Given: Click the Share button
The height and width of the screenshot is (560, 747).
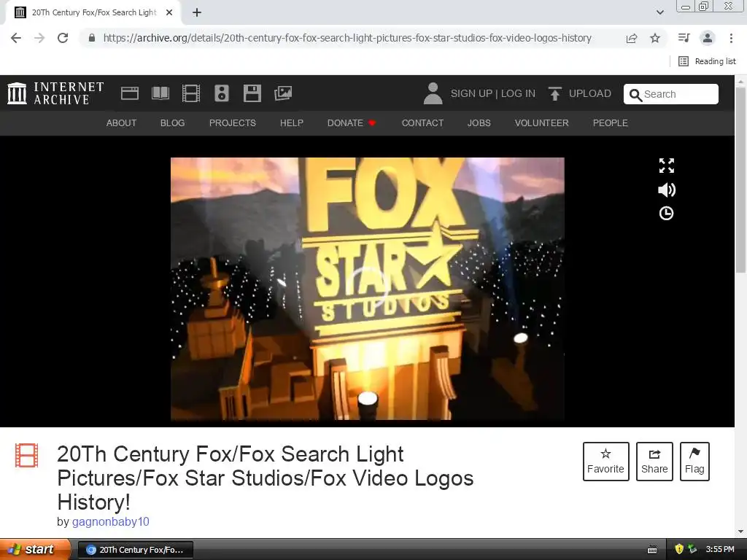Looking at the screenshot, I should pyautogui.click(x=654, y=462).
